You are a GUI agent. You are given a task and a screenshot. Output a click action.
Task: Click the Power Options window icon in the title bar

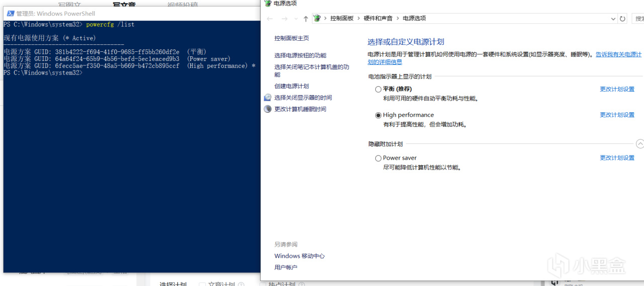(268, 3)
